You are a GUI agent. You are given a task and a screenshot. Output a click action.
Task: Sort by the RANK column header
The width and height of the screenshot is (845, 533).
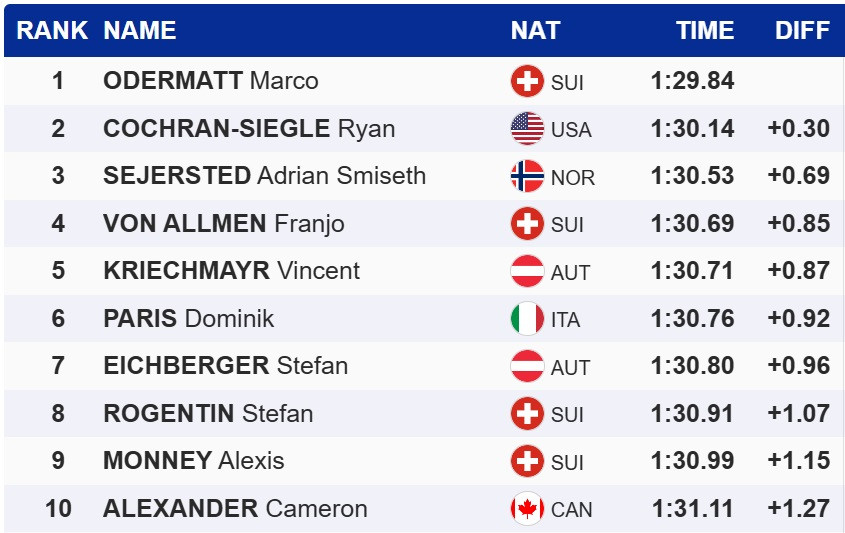(x=53, y=30)
